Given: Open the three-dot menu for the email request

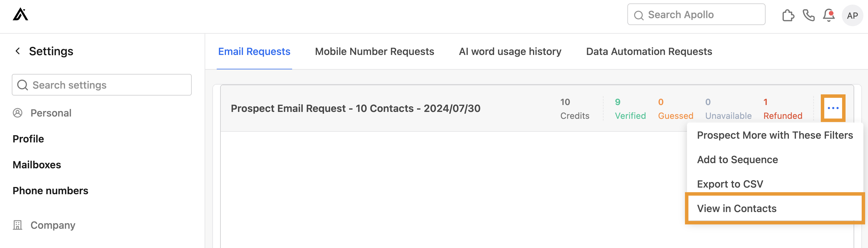Looking at the screenshot, I should pyautogui.click(x=833, y=108).
